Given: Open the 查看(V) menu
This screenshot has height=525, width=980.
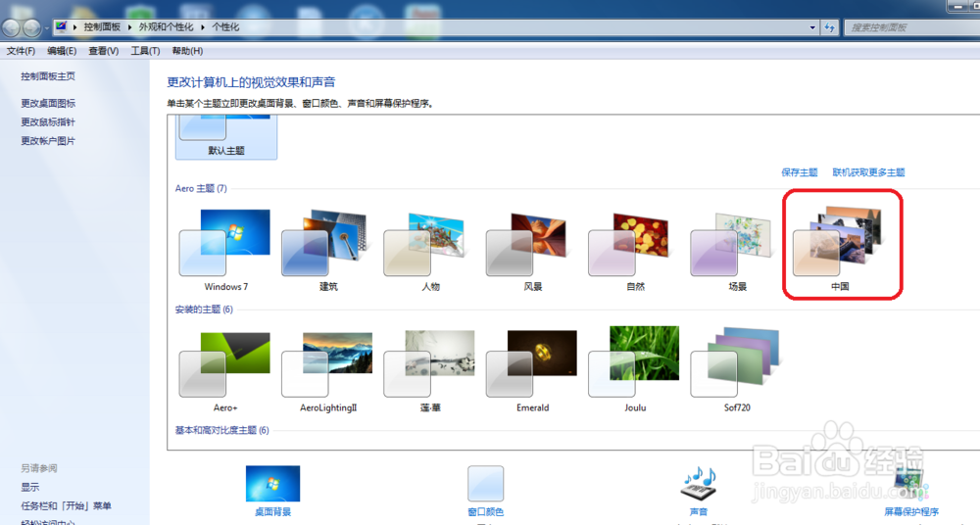Looking at the screenshot, I should pyautogui.click(x=103, y=51).
